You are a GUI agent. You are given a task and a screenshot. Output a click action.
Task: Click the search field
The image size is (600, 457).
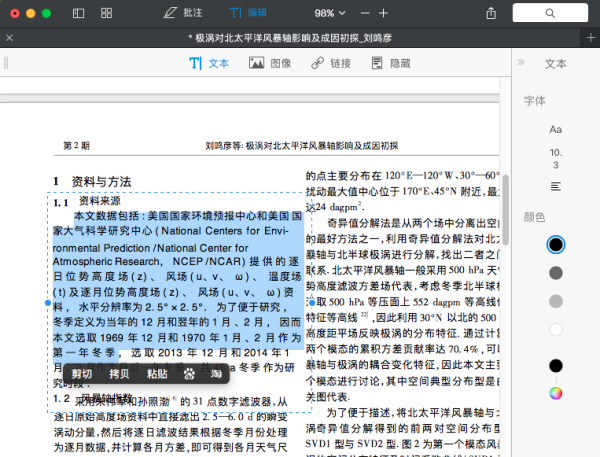(550, 13)
